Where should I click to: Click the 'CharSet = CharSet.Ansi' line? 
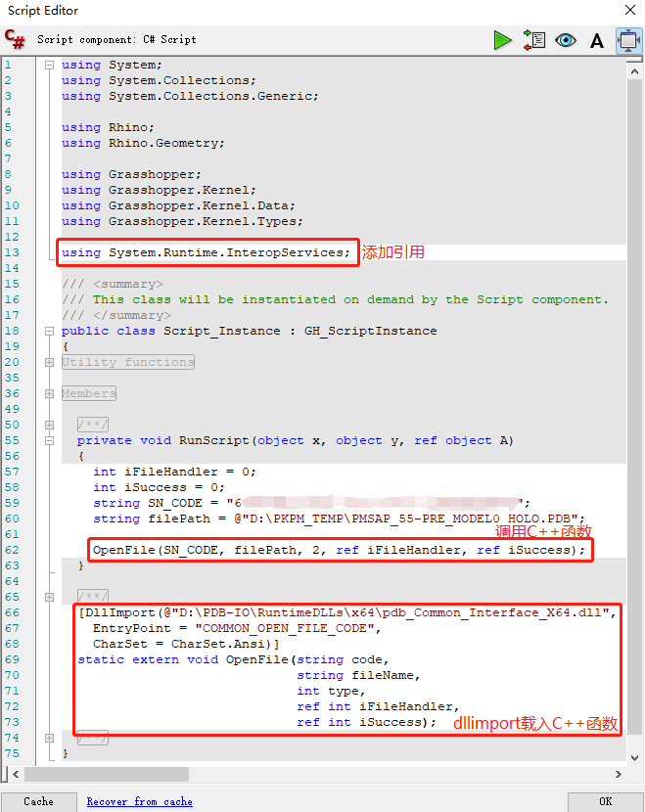pos(186,644)
